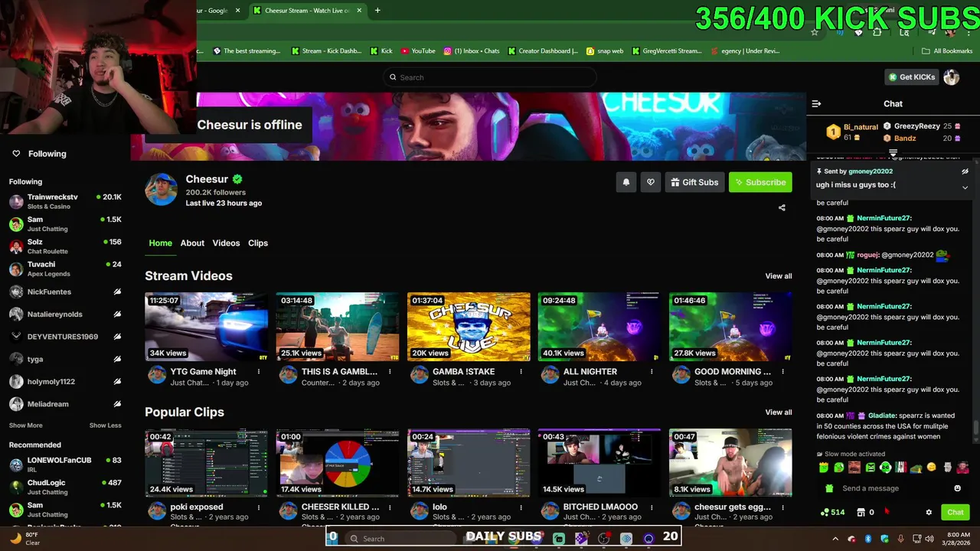The height and width of the screenshot is (551, 980).
Task: Open chat settings gear icon
Action: [x=929, y=512]
